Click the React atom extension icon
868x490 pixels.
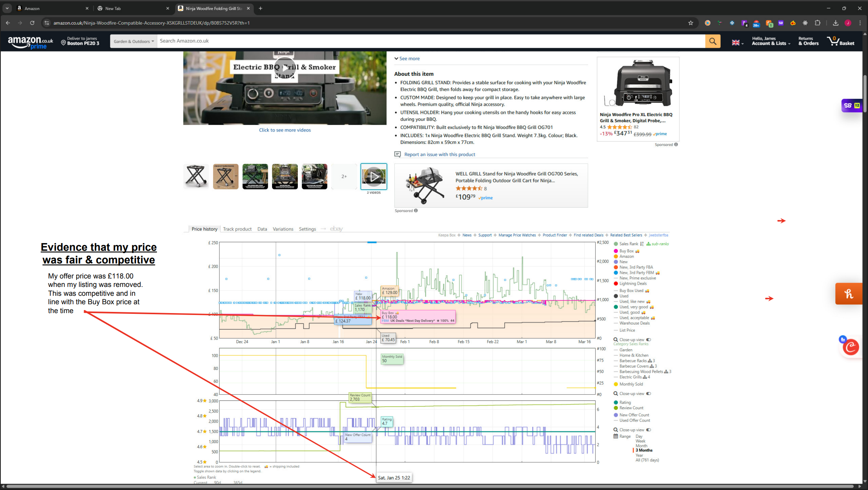pos(805,23)
